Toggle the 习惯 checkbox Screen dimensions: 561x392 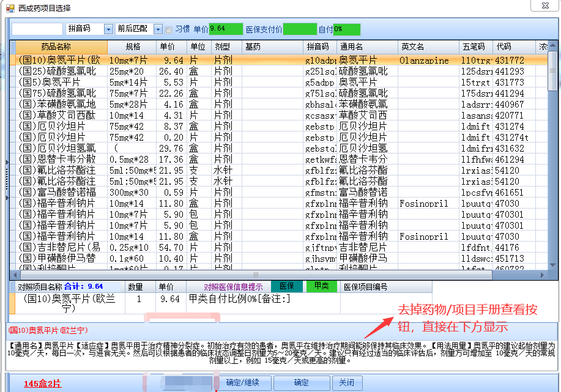168,30
